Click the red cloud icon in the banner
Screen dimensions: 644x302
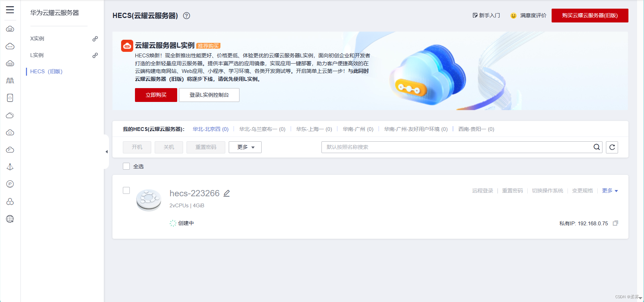127,46
